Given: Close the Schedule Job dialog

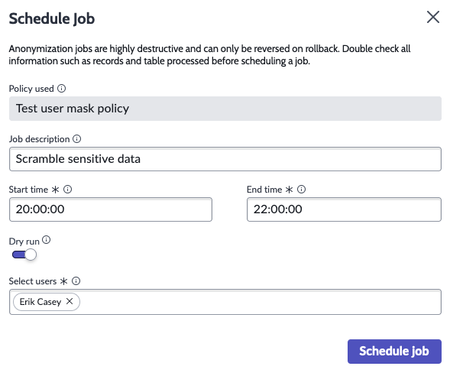Looking at the screenshot, I should click(433, 17).
